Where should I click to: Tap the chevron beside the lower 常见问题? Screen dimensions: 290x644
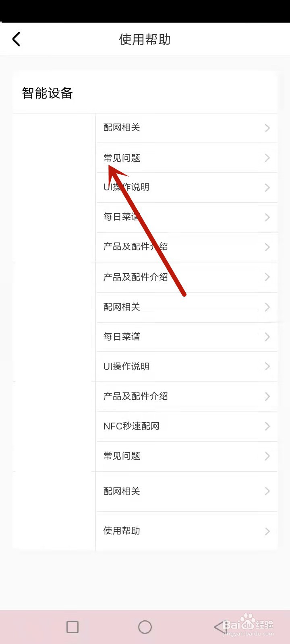[x=267, y=456]
